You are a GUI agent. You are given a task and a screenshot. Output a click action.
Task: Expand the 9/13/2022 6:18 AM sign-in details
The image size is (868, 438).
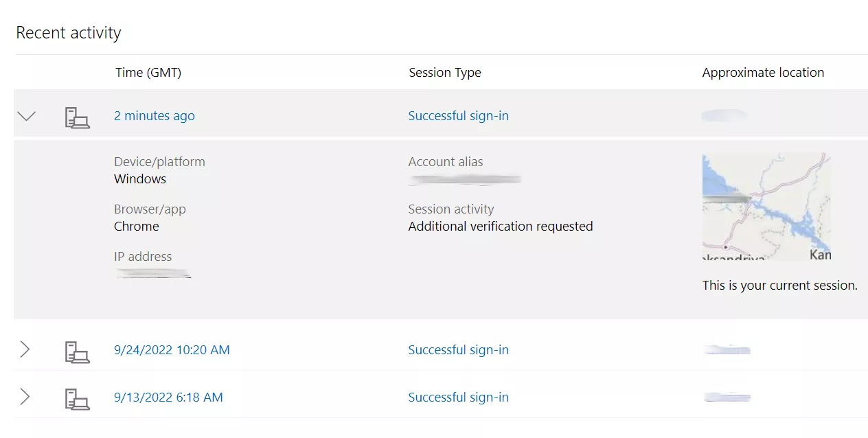25,397
